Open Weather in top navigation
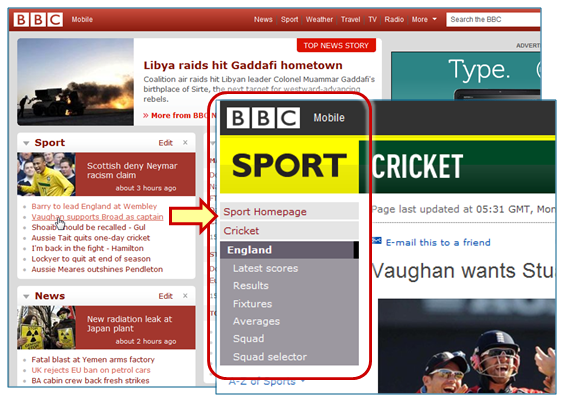This screenshot has height=399, width=565. (319, 19)
